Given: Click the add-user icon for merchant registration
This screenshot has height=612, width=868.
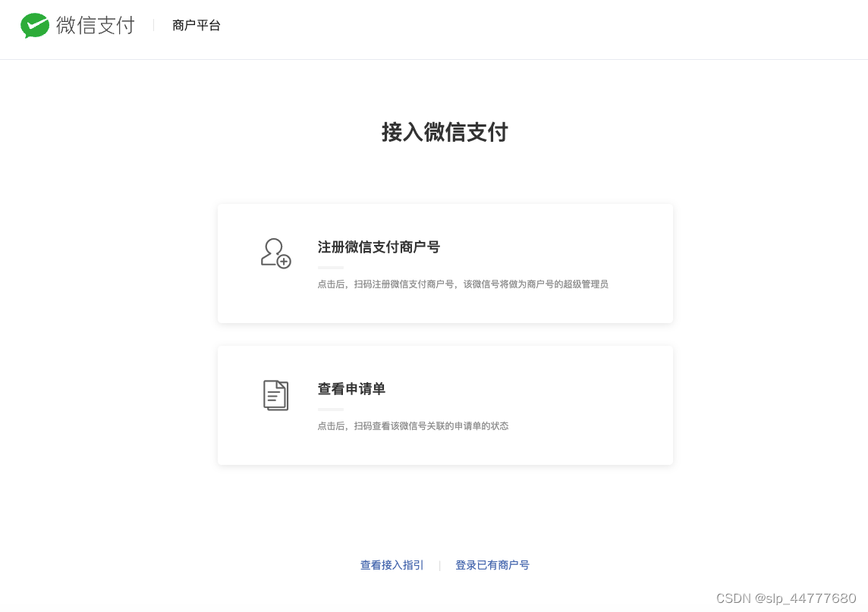Looking at the screenshot, I should [x=275, y=253].
